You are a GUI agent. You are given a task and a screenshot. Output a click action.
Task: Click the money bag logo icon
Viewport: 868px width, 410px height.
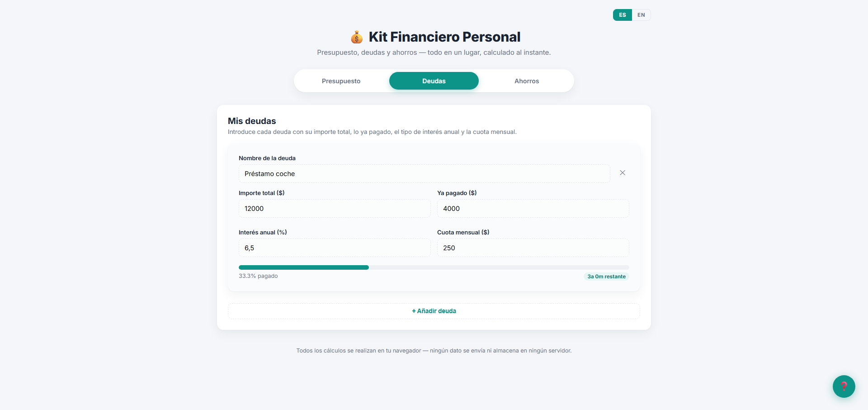click(x=357, y=37)
